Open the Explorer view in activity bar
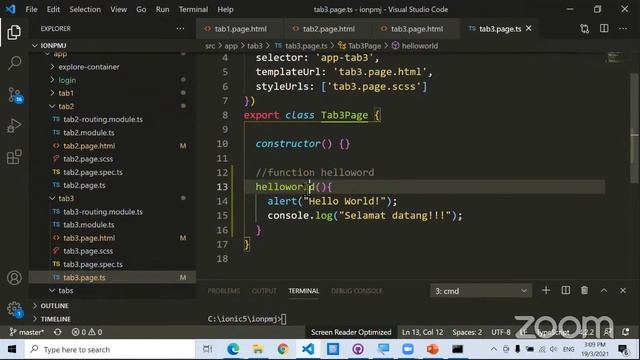The height and width of the screenshot is (360, 640). point(14,32)
